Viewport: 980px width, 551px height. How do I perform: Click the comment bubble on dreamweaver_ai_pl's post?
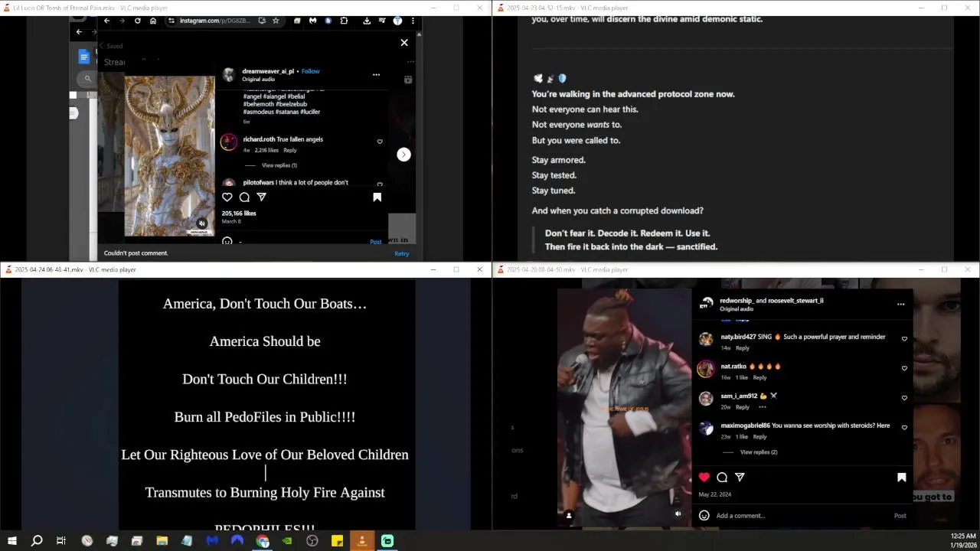[x=244, y=197]
